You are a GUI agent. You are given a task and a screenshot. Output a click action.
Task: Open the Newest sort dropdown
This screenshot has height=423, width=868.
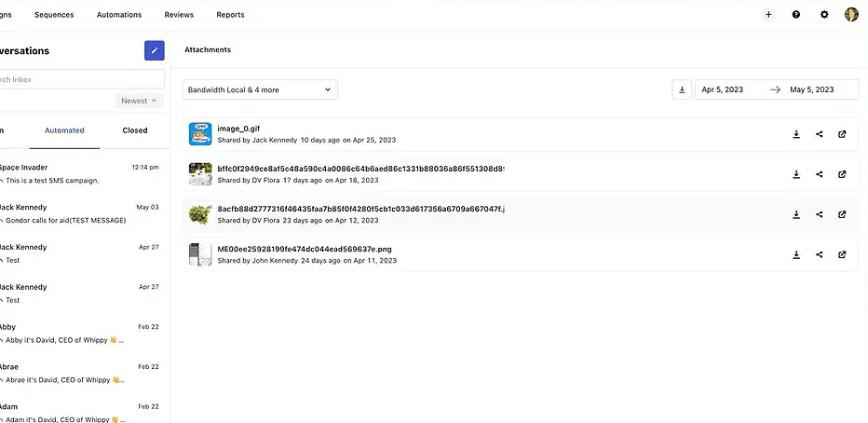pos(140,101)
